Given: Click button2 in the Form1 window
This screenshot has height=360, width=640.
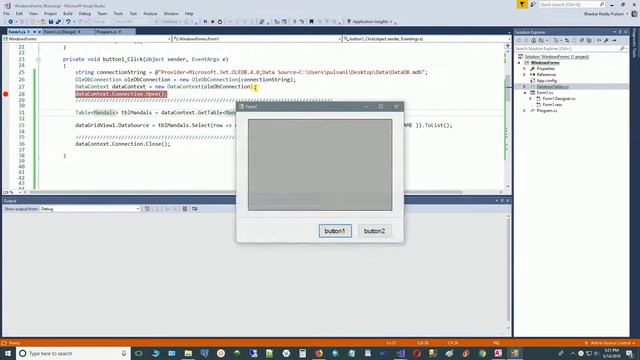Looking at the screenshot, I should [374, 231].
